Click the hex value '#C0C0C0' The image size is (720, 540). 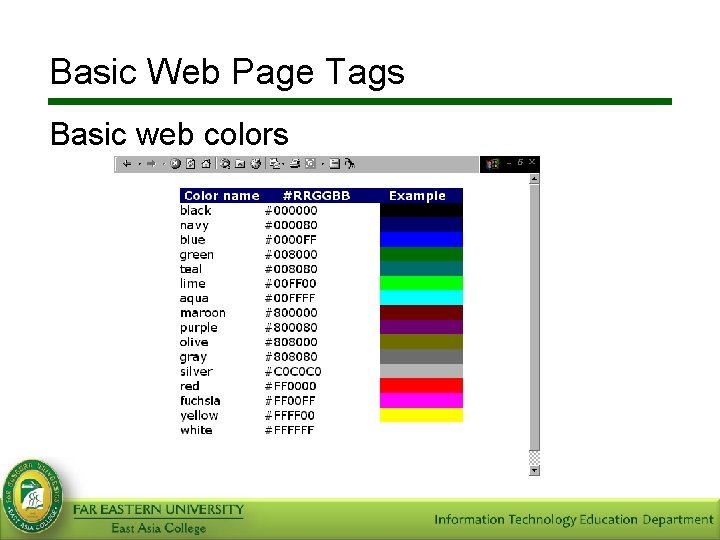click(x=293, y=371)
